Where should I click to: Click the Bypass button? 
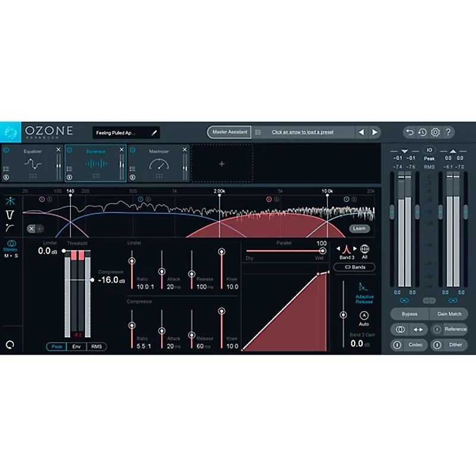pos(409,314)
